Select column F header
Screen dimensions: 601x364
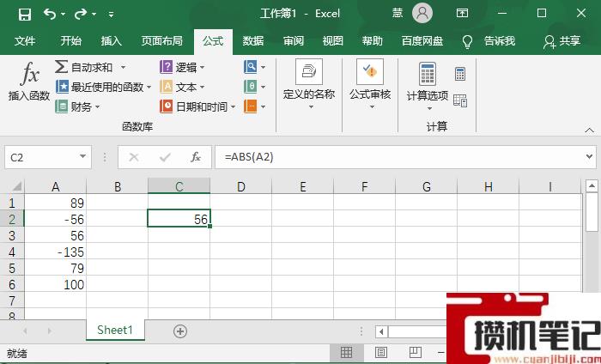click(x=365, y=186)
